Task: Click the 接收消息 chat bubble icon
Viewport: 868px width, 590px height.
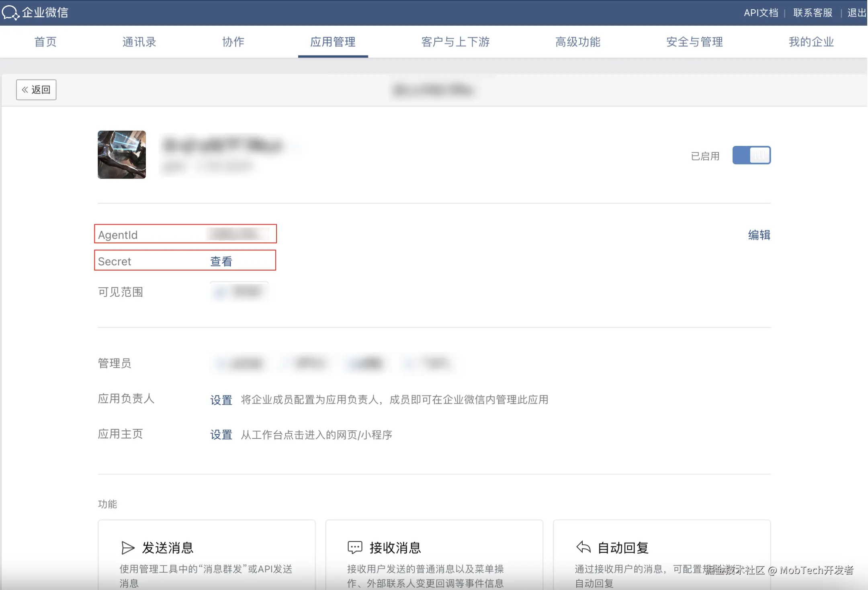Action: point(355,547)
